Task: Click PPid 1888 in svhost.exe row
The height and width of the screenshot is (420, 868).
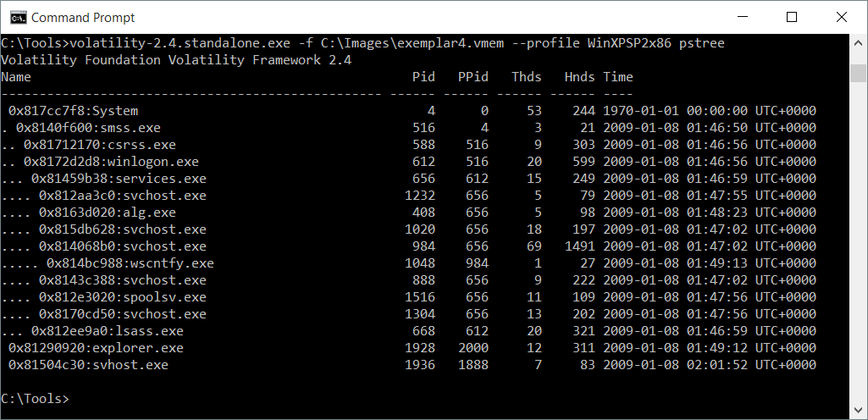Action: tap(473, 365)
